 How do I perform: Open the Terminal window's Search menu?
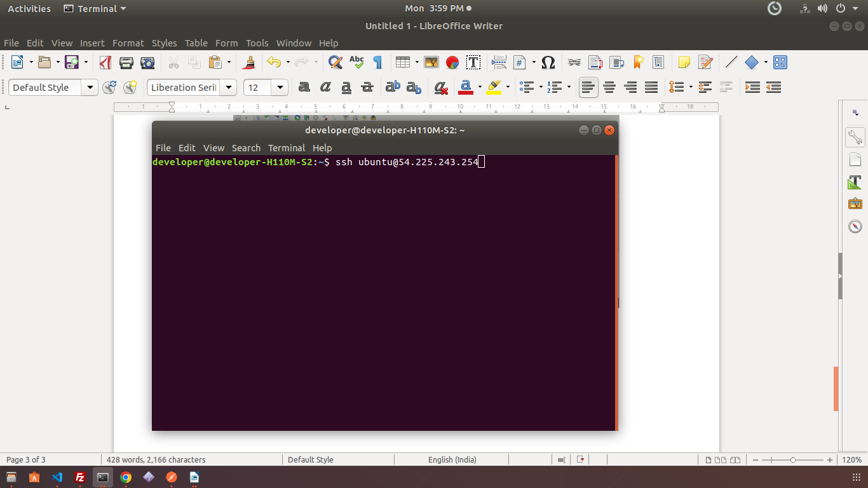(x=246, y=147)
